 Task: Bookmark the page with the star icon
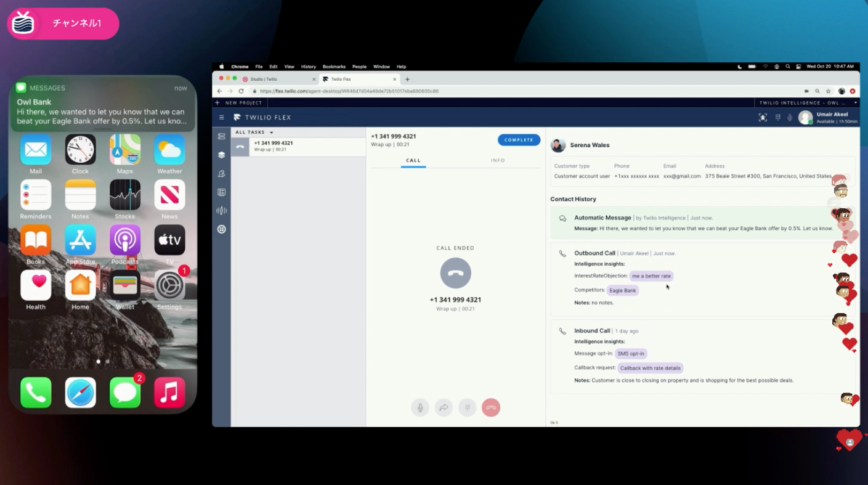pos(829,91)
